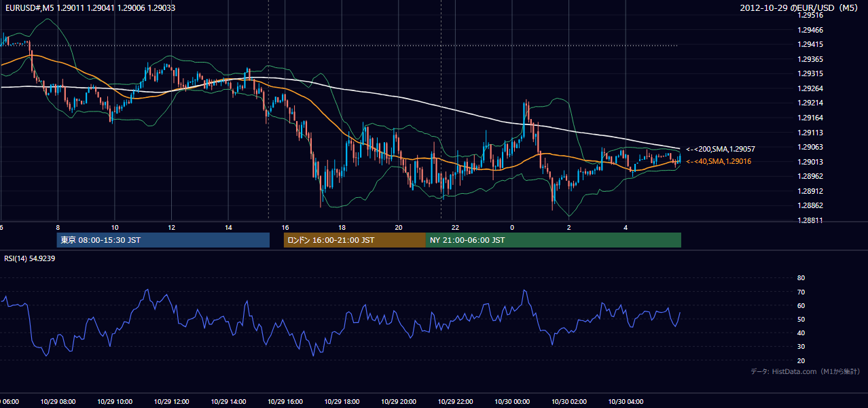Click the 2012-10-29 EUR/USD (M5) chart title
The height and width of the screenshot is (408, 868).
coord(799,8)
